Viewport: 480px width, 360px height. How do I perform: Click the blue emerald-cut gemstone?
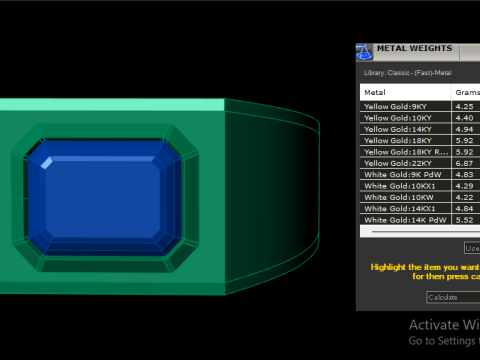(x=104, y=198)
